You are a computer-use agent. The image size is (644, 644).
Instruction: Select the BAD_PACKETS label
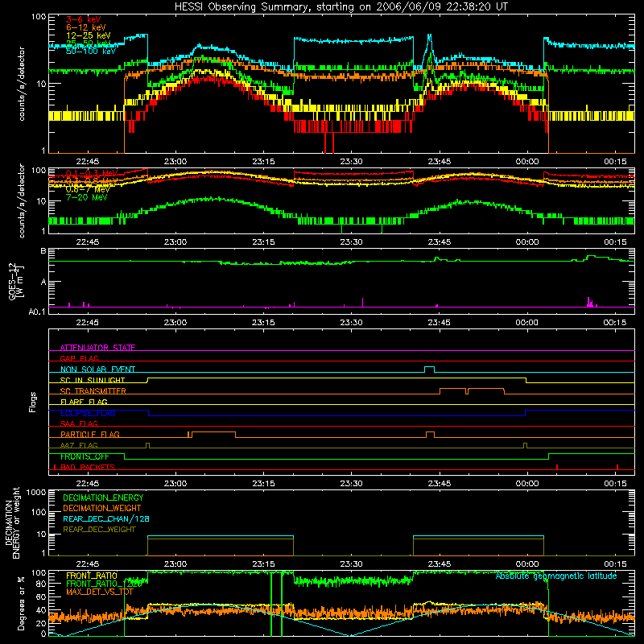click(x=88, y=467)
